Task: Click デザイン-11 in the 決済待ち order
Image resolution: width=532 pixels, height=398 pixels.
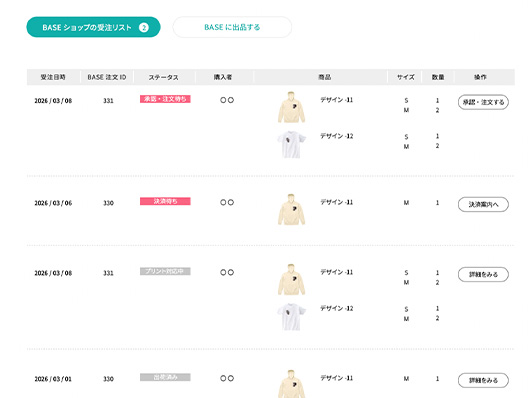Action: pos(337,202)
